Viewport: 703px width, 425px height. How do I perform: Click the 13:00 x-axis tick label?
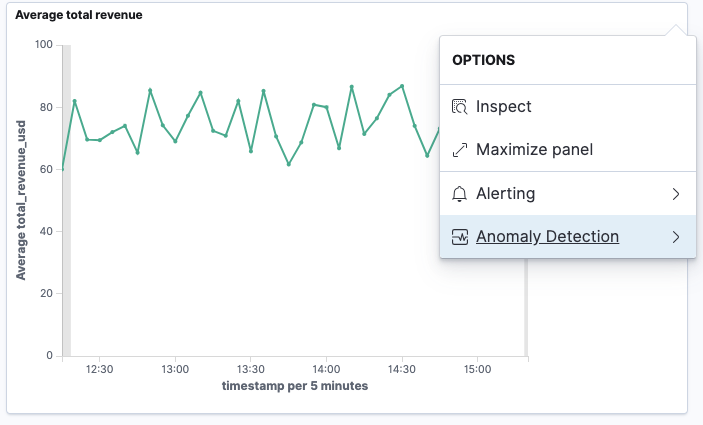(x=175, y=369)
